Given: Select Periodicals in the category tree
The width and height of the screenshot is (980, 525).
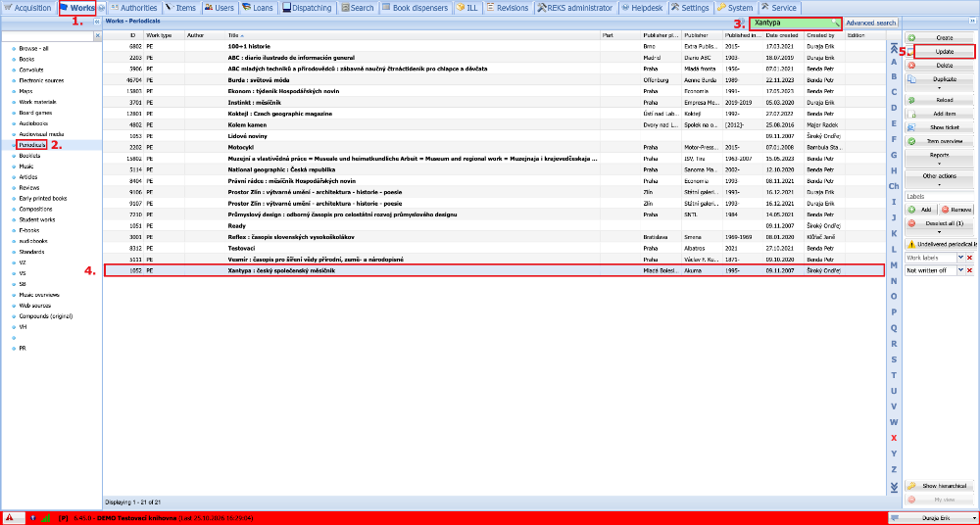Looking at the screenshot, I should 32,144.
